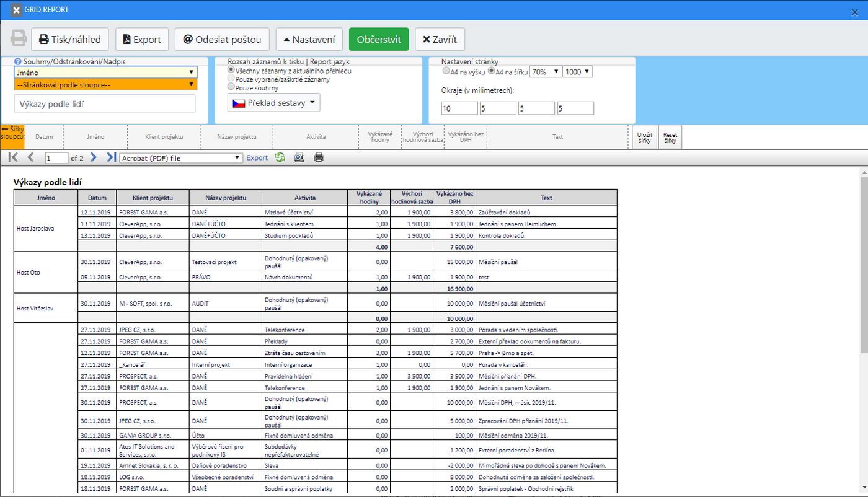Viewport: 868px width, 497px height.
Task: Click the '16 900,00' subtotal cell
Action: tap(454, 288)
